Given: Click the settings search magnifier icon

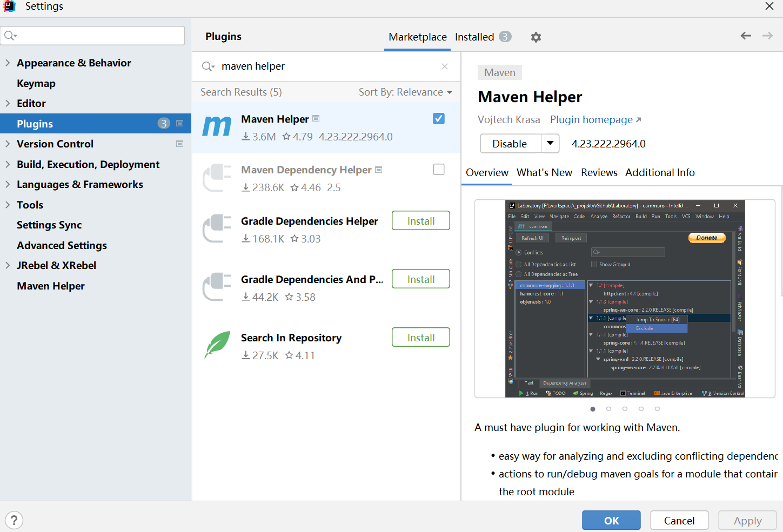Looking at the screenshot, I should tap(10, 36).
